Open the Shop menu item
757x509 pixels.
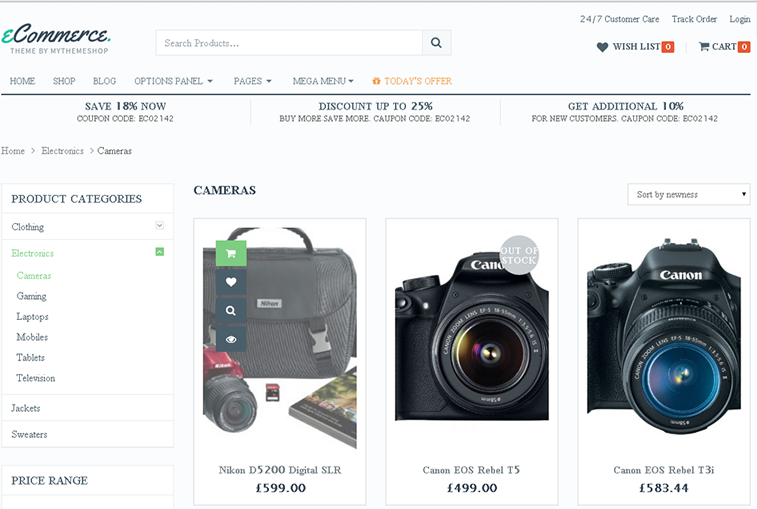pos(64,81)
